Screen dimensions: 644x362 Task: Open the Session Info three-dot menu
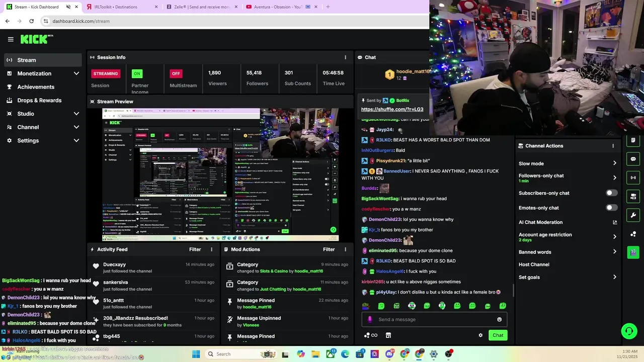tap(345, 57)
